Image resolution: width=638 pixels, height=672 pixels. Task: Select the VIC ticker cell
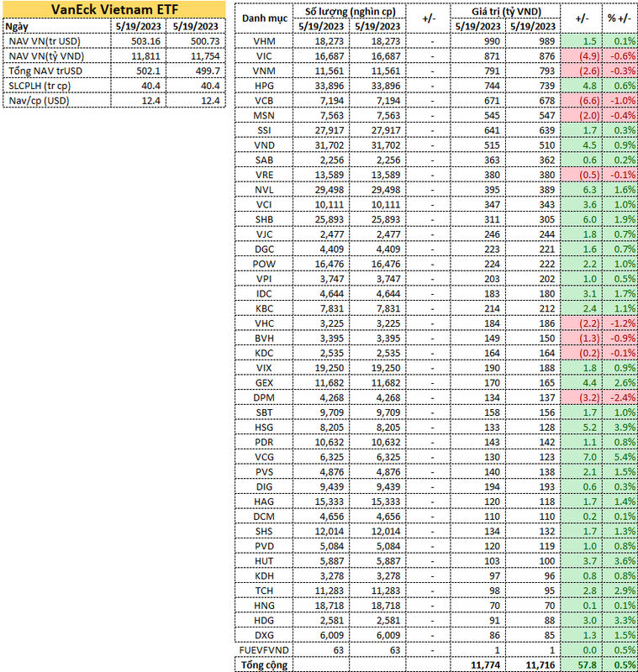264,56
